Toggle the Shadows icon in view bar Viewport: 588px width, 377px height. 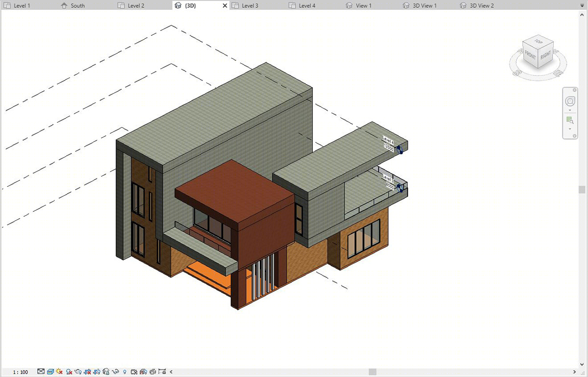(x=69, y=372)
